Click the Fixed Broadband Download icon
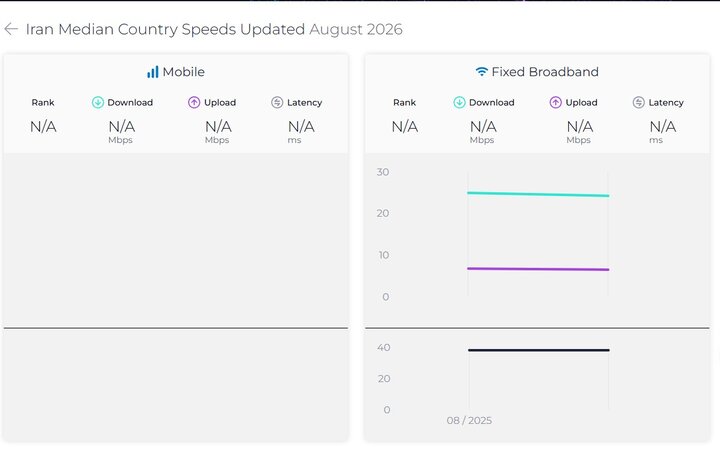This screenshot has width=720, height=452. pos(459,102)
